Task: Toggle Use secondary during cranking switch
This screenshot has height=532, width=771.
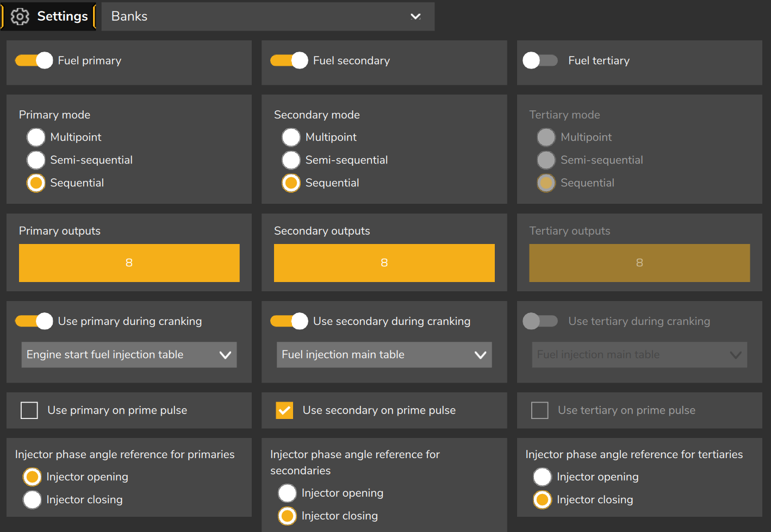Action: coord(289,321)
